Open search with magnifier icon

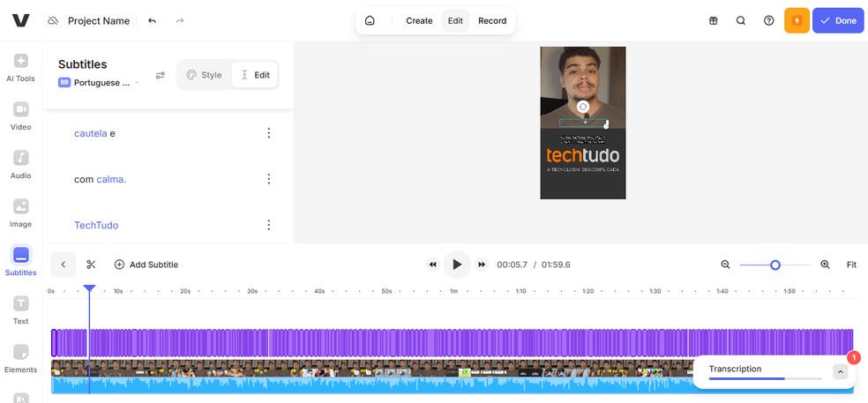point(741,20)
